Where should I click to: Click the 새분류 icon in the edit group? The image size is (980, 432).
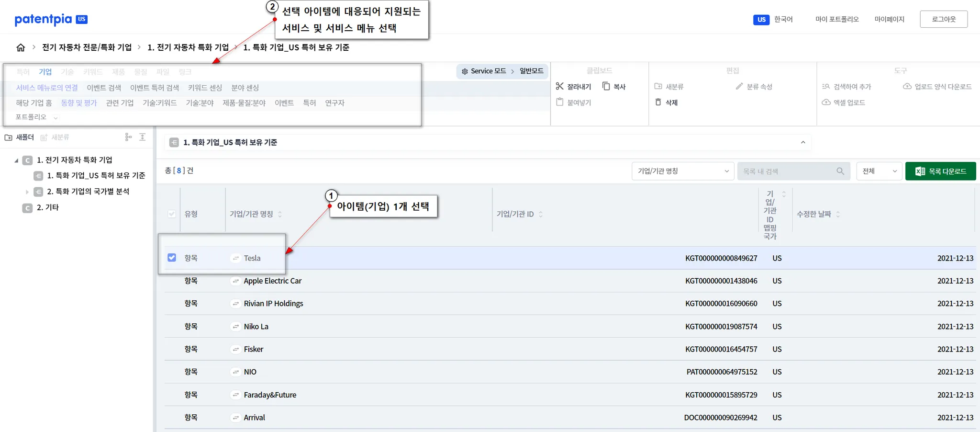(658, 86)
